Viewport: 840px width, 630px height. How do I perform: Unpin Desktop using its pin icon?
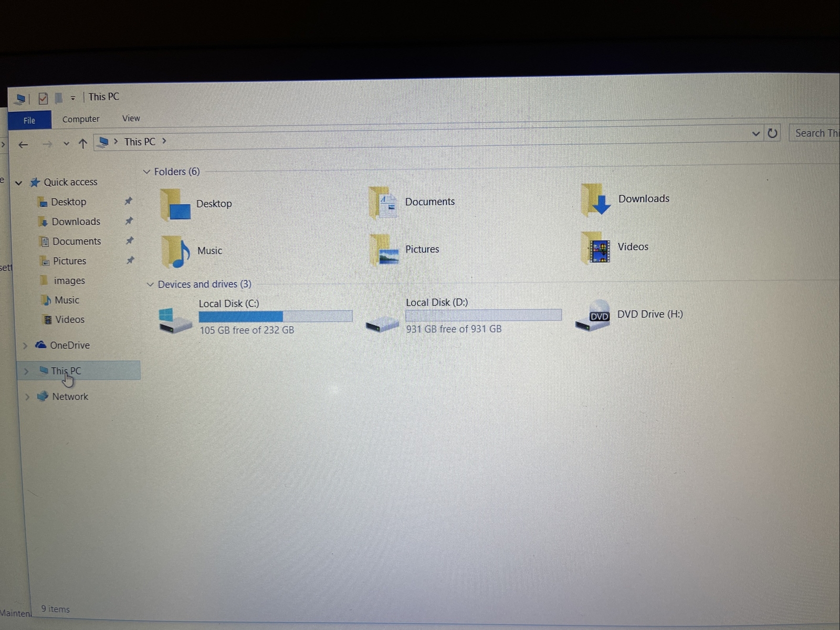(128, 201)
